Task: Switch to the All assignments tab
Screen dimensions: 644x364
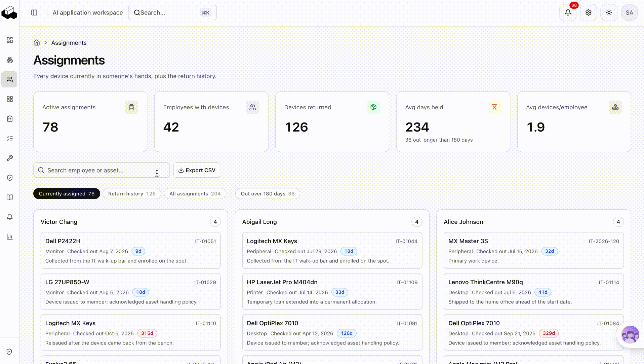Action: [195, 194]
